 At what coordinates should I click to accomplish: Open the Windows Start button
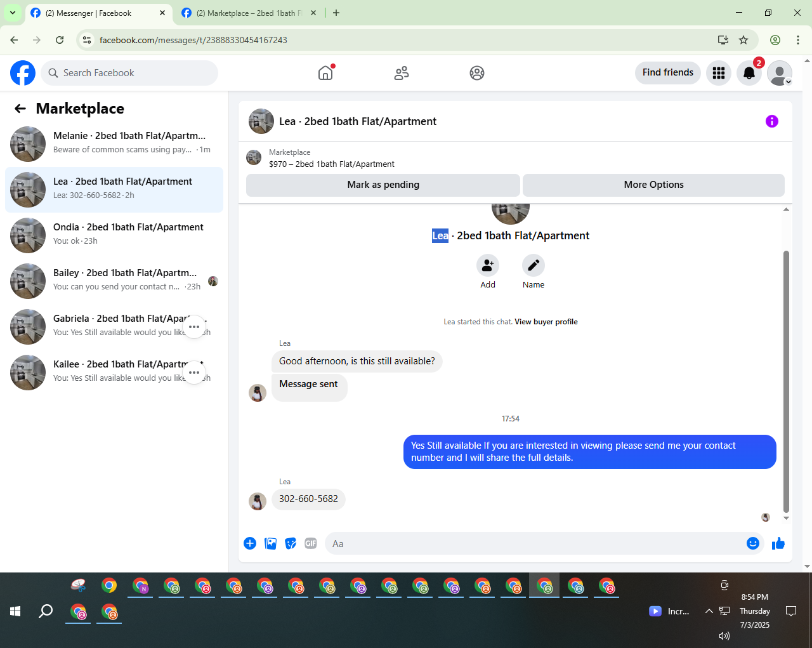tap(15, 611)
